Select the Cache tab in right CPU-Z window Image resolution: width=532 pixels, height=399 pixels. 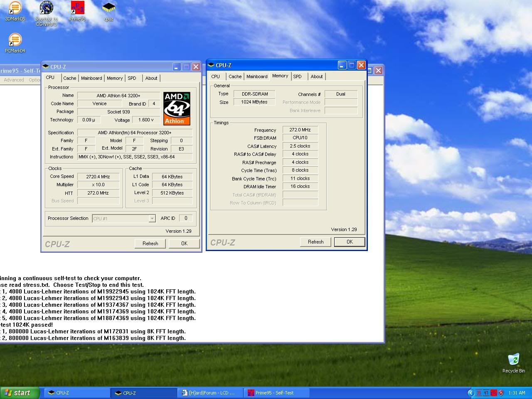tap(235, 76)
